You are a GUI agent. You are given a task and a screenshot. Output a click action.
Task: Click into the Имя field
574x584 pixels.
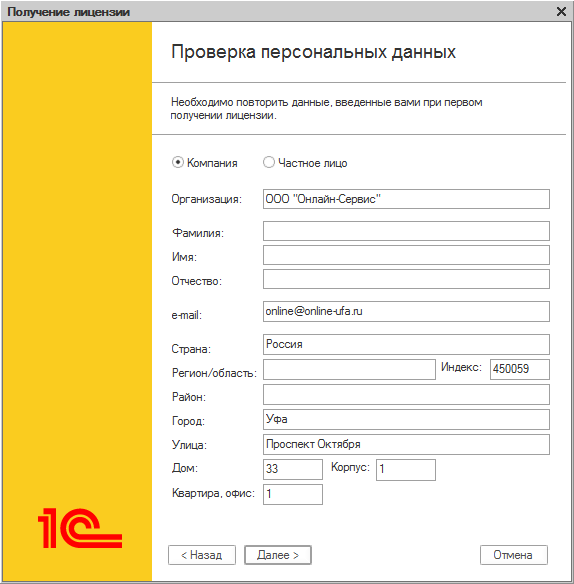pyautogui.click(x=406, y=255)
